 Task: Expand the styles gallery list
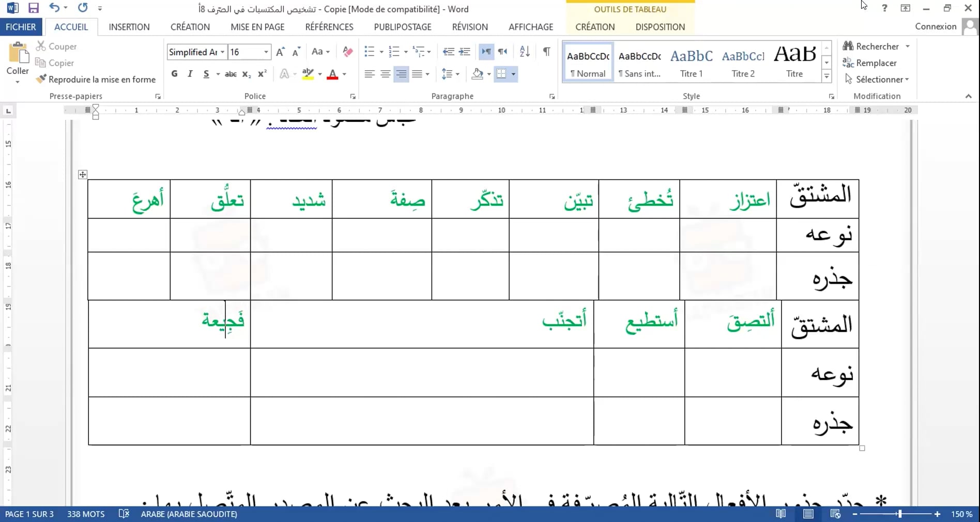click(826, 76)
